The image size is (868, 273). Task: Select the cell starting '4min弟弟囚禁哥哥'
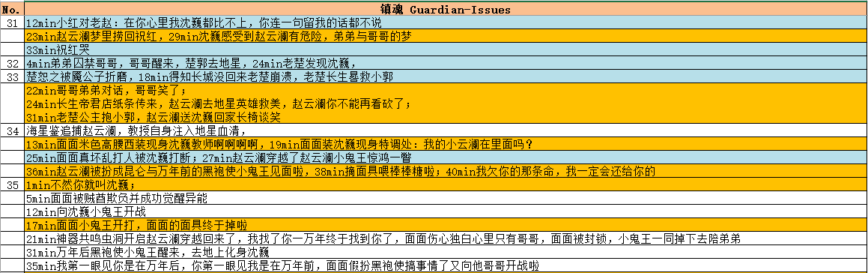coord(446,63)
